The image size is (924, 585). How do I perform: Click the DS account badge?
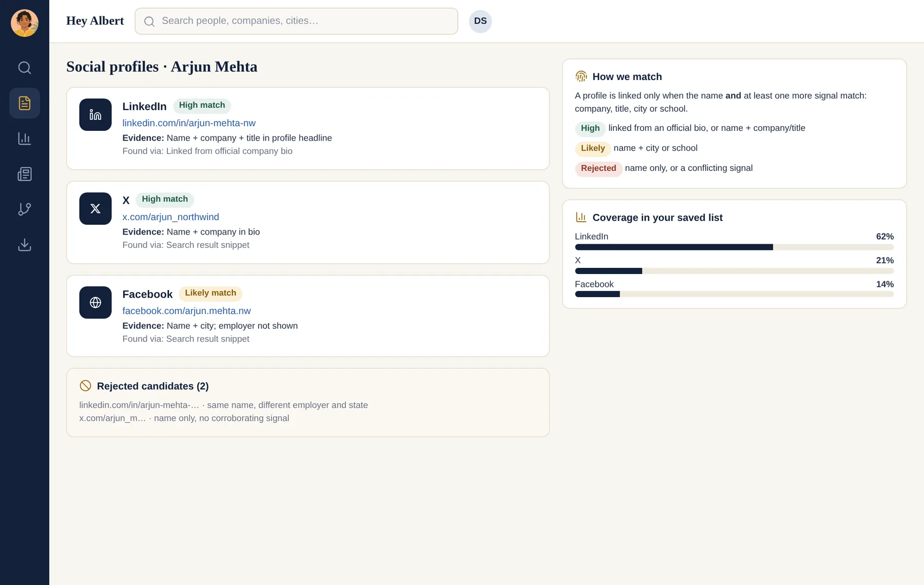[x=480, y=21]
